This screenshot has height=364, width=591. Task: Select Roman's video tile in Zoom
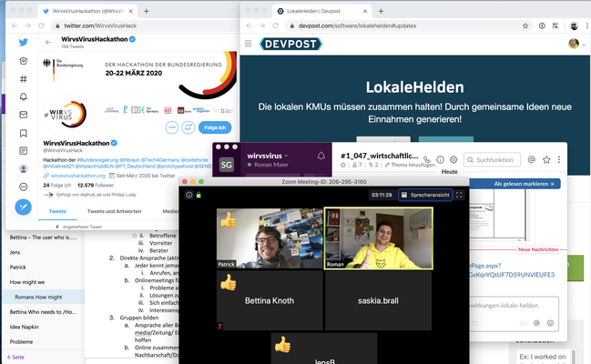[379, 238]
